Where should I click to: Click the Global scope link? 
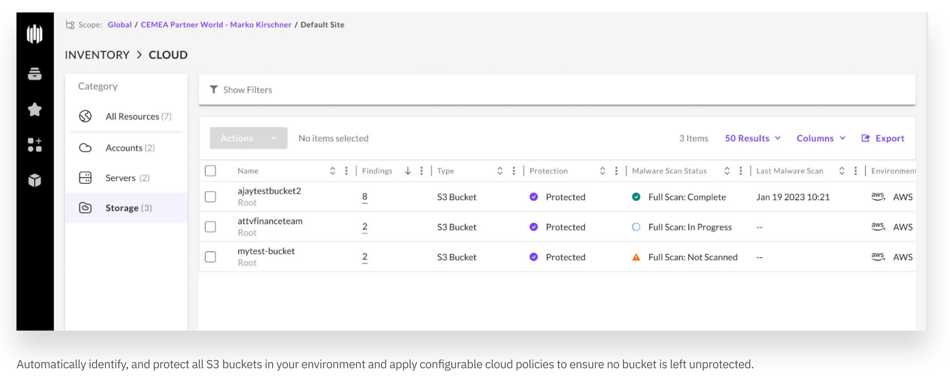(119, 25)
